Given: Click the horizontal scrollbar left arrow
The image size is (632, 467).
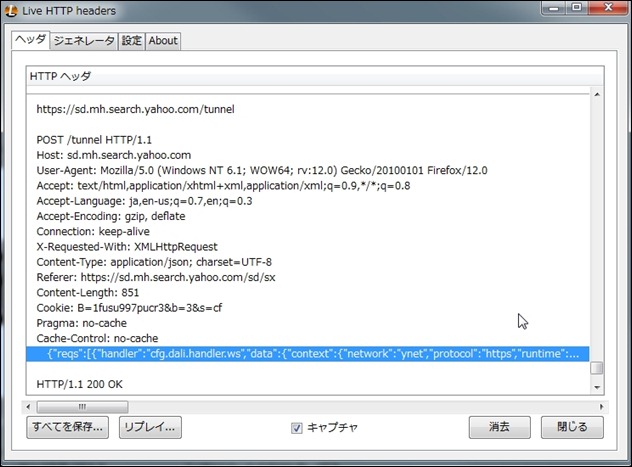Looking at the screenshot, I should pyautogui.click(x=28, y=407).
